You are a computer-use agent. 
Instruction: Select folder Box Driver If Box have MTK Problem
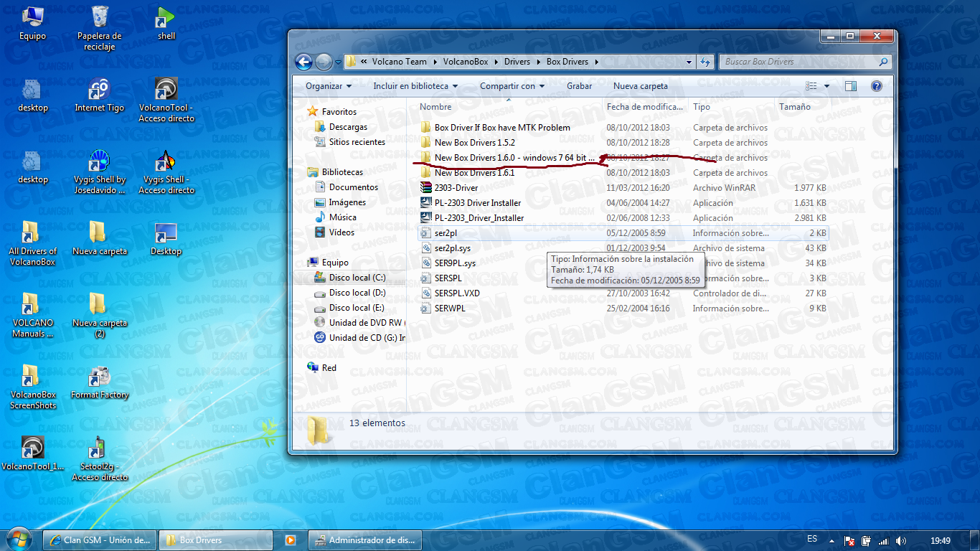[502, 128]
